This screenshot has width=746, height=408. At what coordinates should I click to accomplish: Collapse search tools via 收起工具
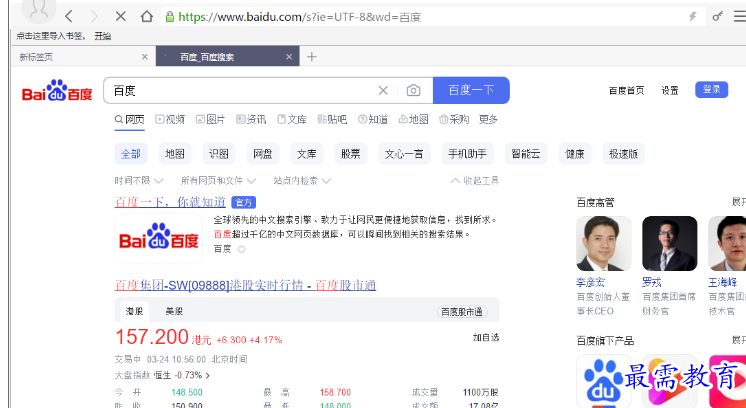coord(475,181)
